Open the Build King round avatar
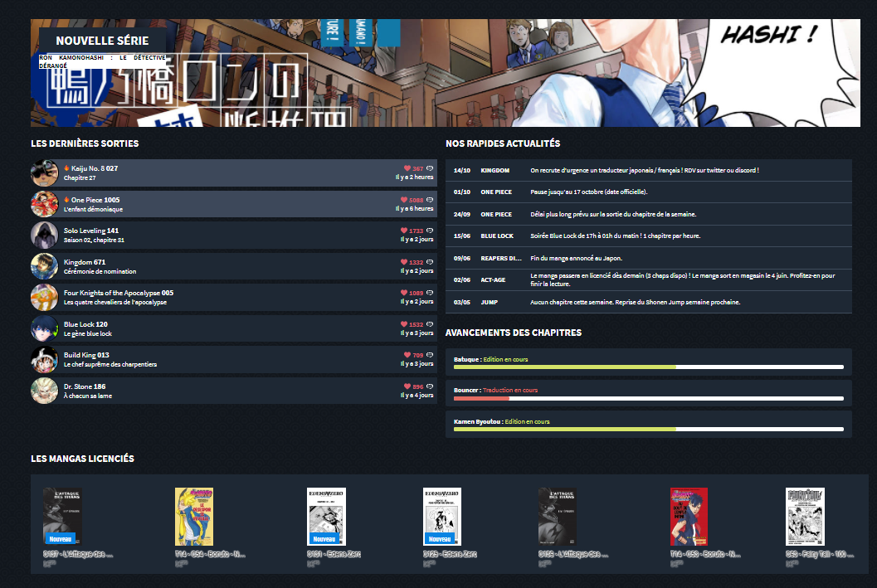The width and height of the screenshot is (877, 588). point(45,359)
